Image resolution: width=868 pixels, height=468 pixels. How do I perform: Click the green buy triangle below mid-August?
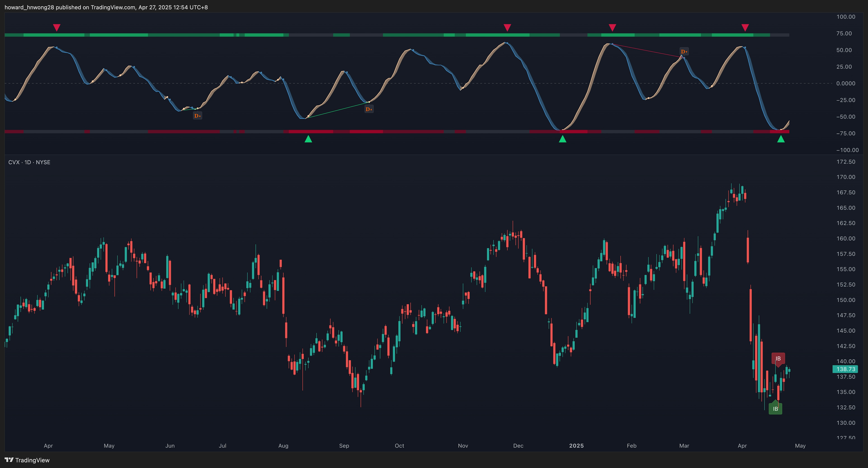(308, 139)
